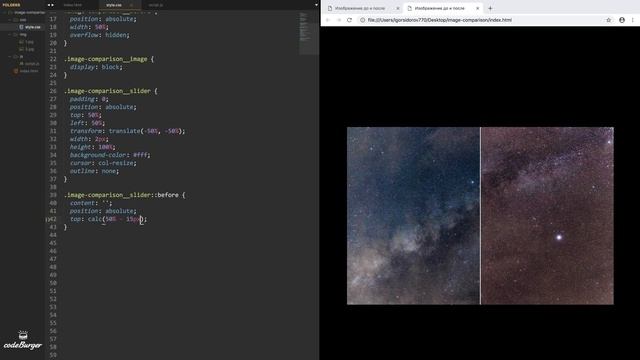This screenshot has height=360, width=640.
Task: Open the editor tab list dropdown arrow
Action: tap(316, 5)
